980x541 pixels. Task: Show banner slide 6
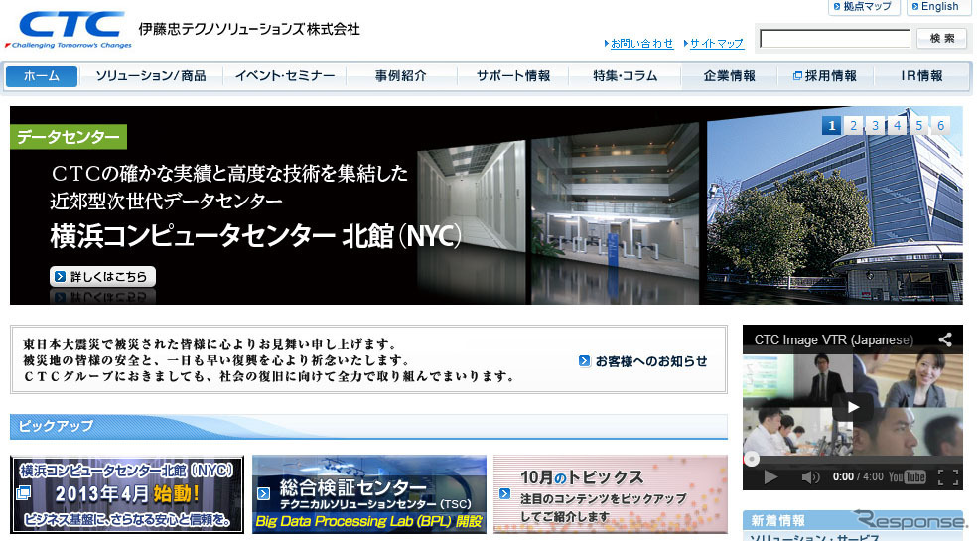point(940,125)
